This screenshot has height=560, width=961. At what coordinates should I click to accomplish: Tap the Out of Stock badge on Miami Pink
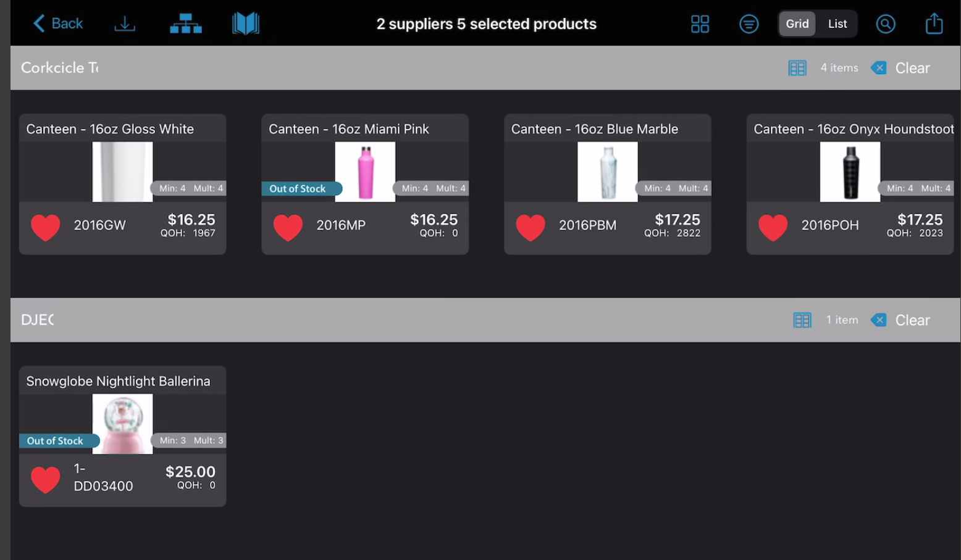[x=301, y=188]
